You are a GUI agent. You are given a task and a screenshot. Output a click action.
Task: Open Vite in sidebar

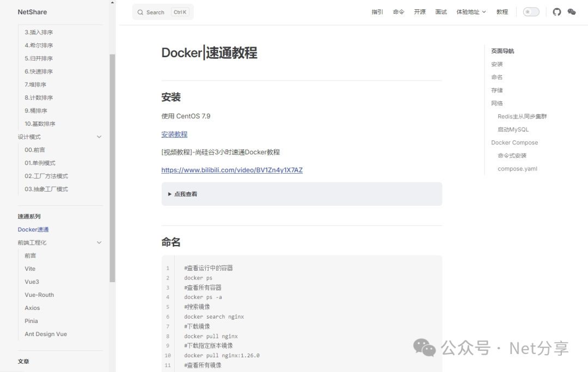30,269
